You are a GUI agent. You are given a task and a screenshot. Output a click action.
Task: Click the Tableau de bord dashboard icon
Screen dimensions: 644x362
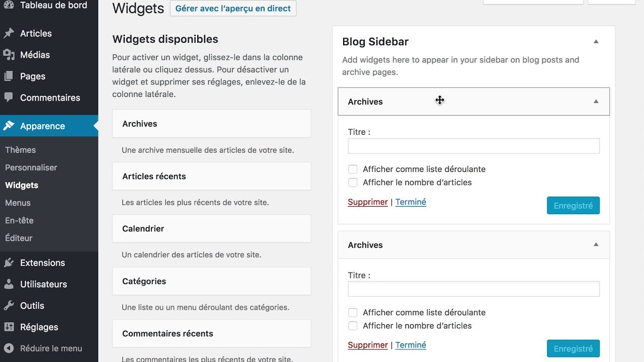9,5
